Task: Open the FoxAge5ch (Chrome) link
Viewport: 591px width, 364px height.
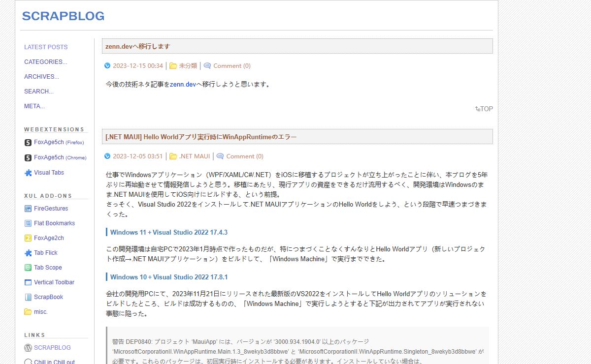Action: tap(60, 158)
